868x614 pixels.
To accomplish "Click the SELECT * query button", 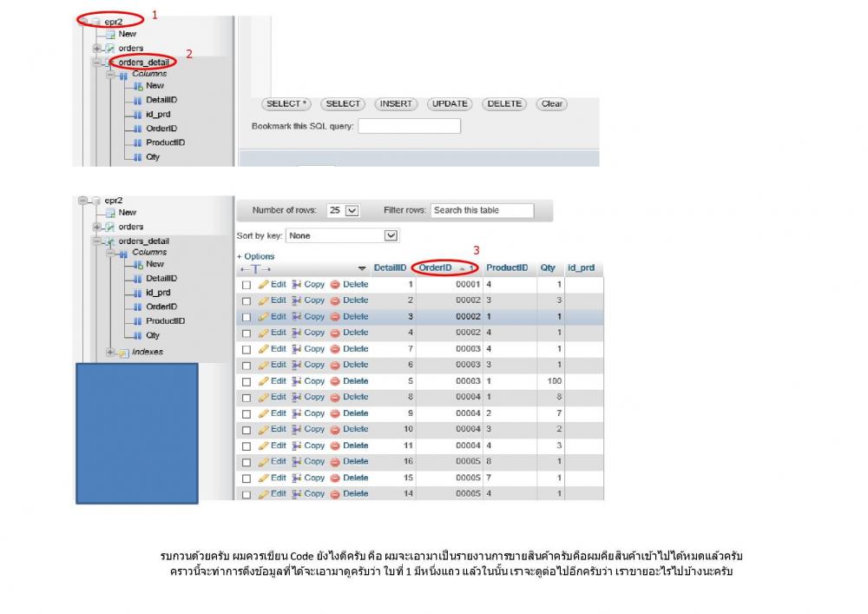I will point(286,104).
